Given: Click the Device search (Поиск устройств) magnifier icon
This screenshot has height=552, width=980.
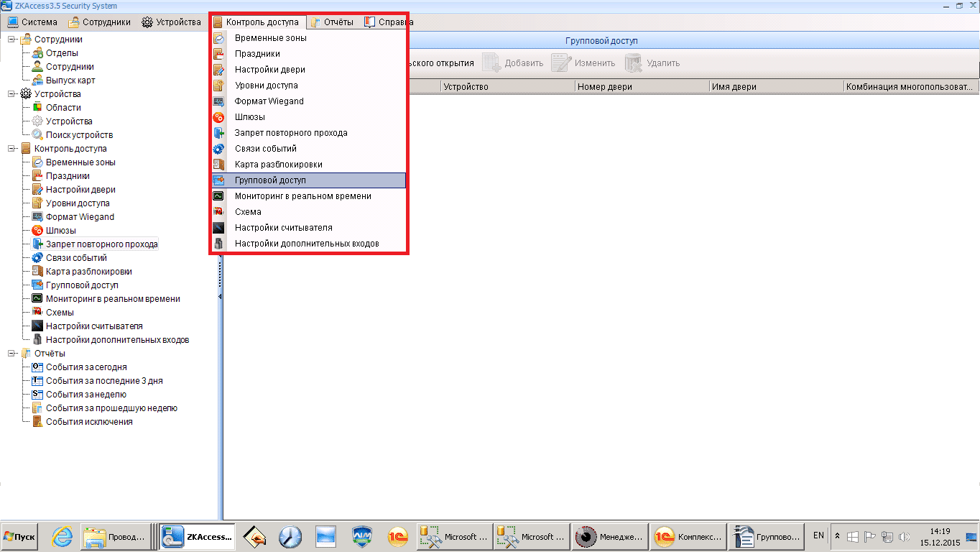Looking at the screenshot, I should [38, 135].
